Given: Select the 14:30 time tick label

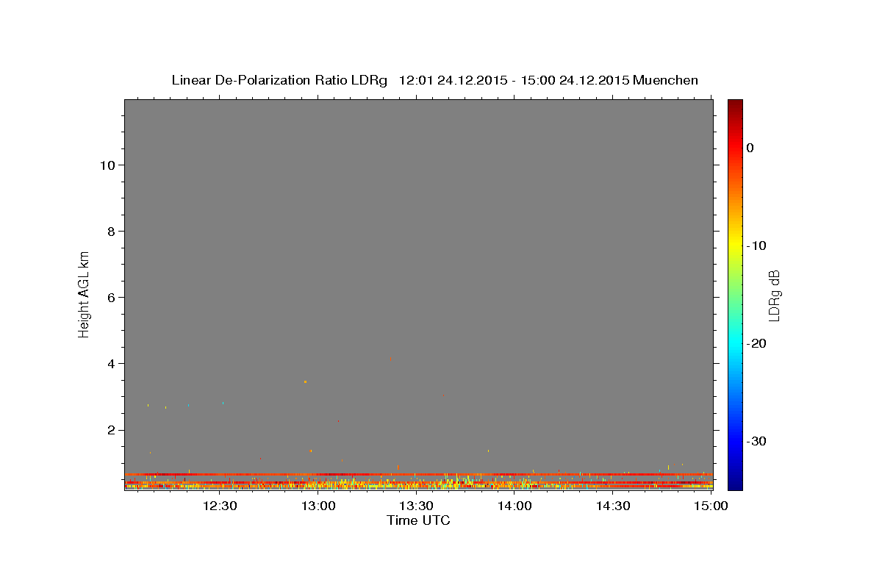Looking at the screenshot, I should click(613, 506).
